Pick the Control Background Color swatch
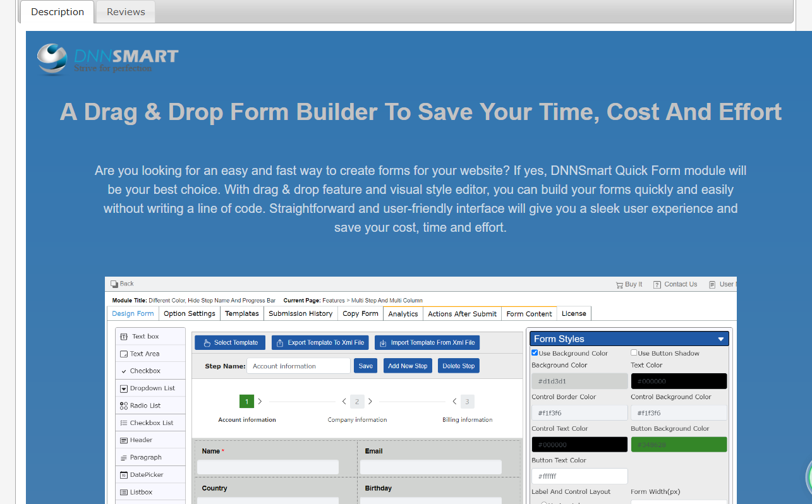 pos(679,413)
